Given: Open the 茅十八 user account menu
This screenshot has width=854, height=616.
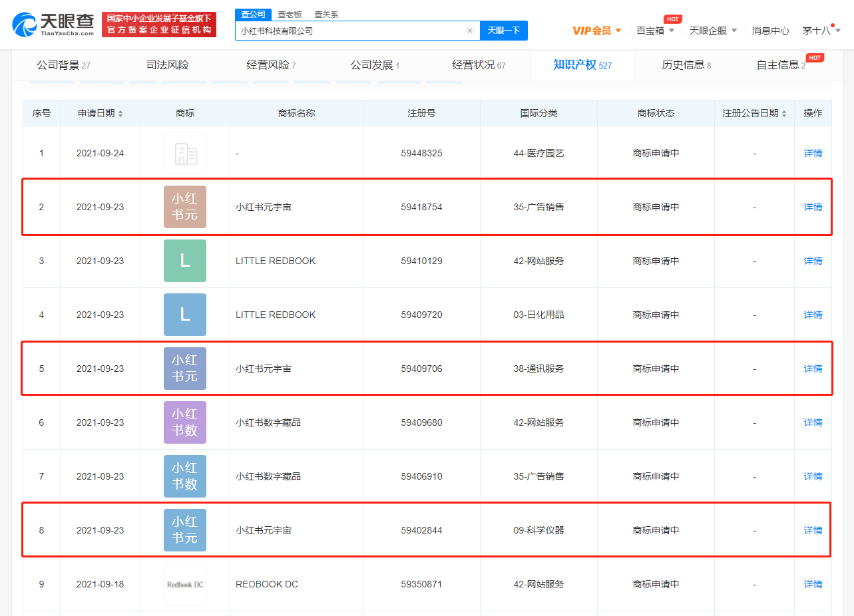Looking at the screenshot, I should tap(821, 31).
